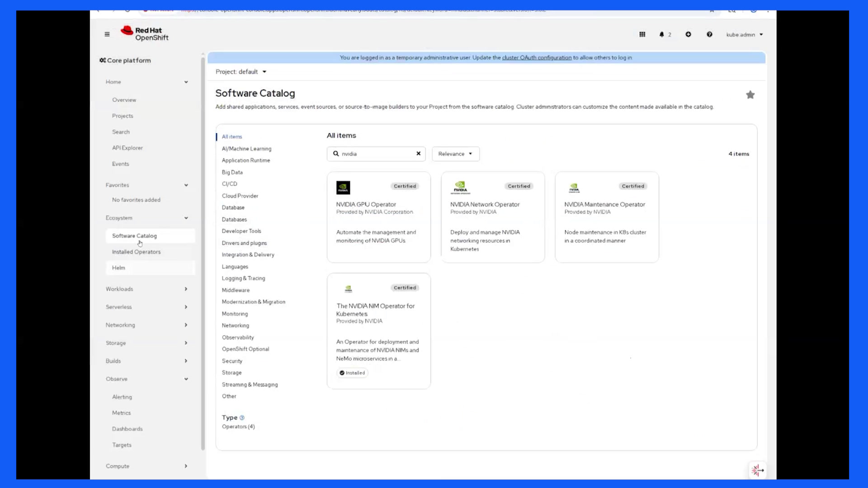Viewport: 868px width, 488px height.
Task: Clear the nvidia search keyword
Action: [419, 154]
